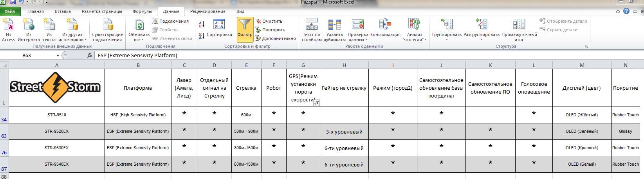Select column H header
Image resolution: width=644 pixels, height=179 pixels.
point(344,65)
